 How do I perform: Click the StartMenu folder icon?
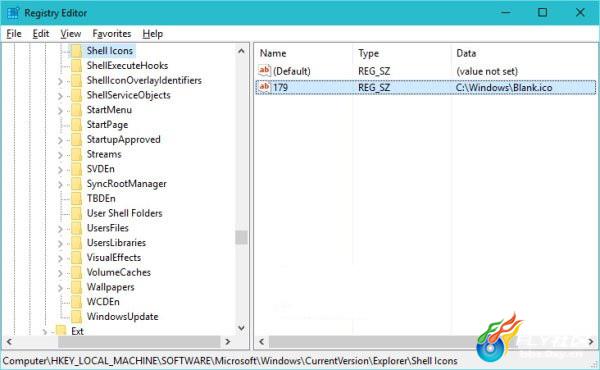pos(77,110)
